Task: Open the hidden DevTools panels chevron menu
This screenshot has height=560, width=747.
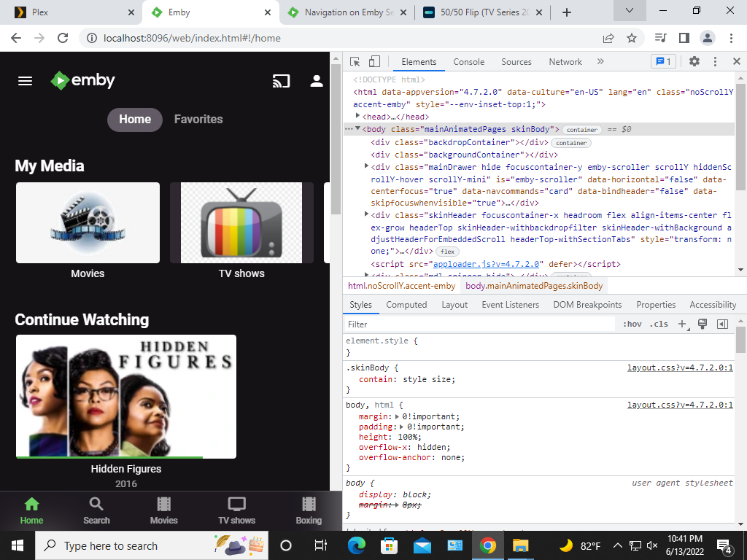Action: pyautogui.click(x=599, y=61)
